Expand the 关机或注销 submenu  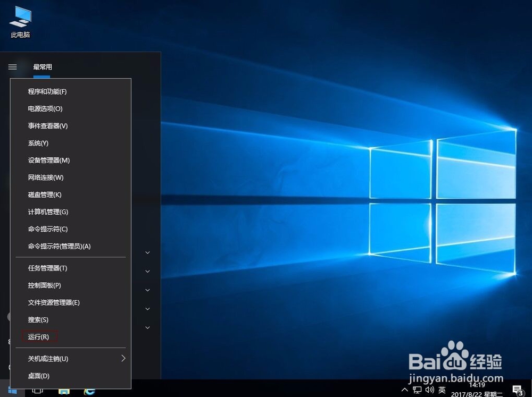48,358
